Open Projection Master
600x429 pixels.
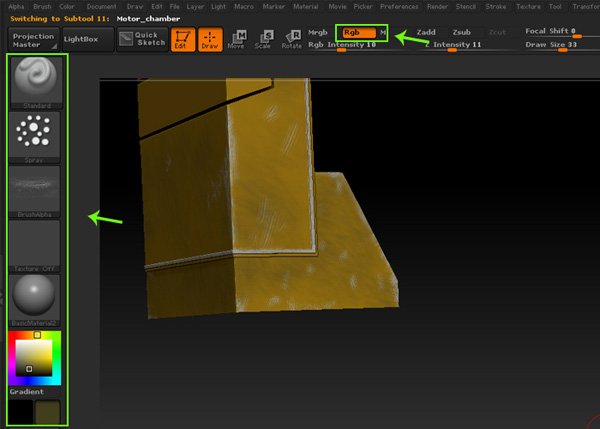point(34,40)
